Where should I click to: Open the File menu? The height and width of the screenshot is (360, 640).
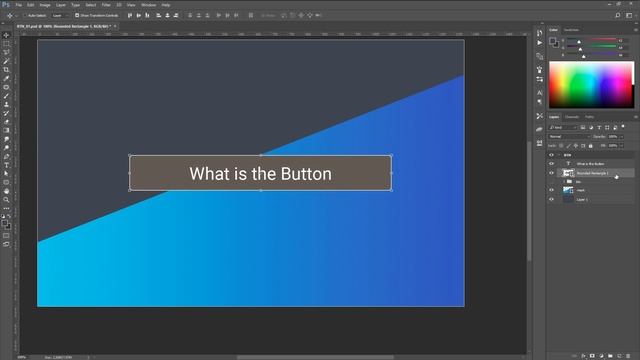tap(18, 5)
